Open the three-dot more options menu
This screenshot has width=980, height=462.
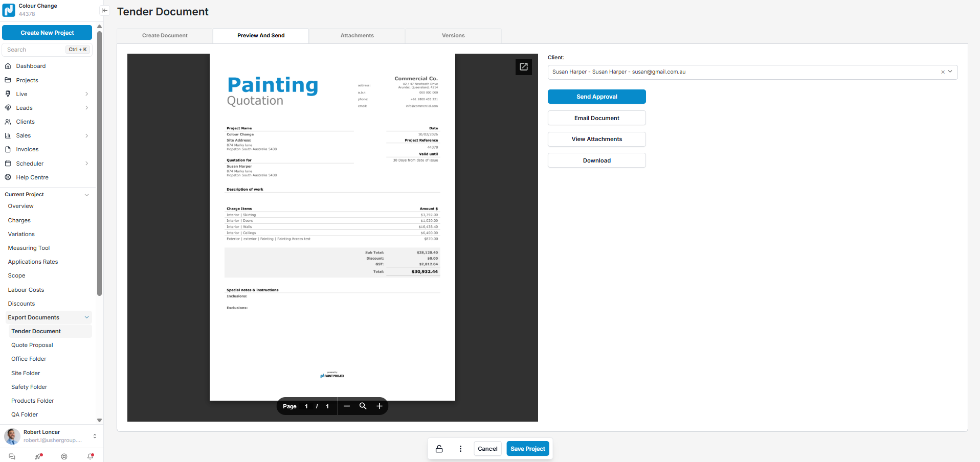click(x=460, y=449)
